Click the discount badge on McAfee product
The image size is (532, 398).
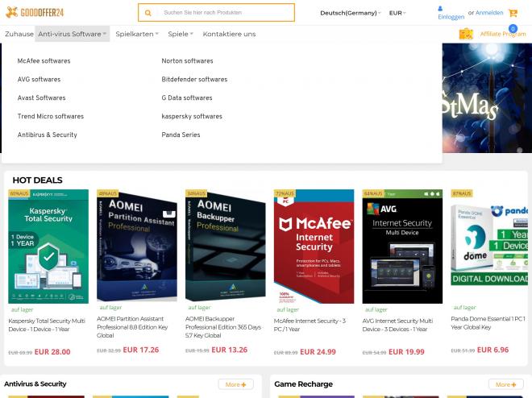click(x=285, y=193)
